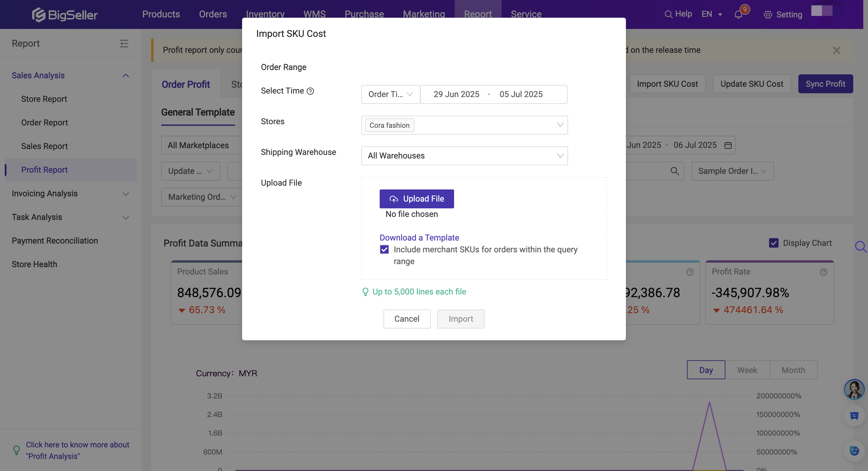868x471 pixels.
Task: Click Cancel in import dialog
Action: coord(407,319)
